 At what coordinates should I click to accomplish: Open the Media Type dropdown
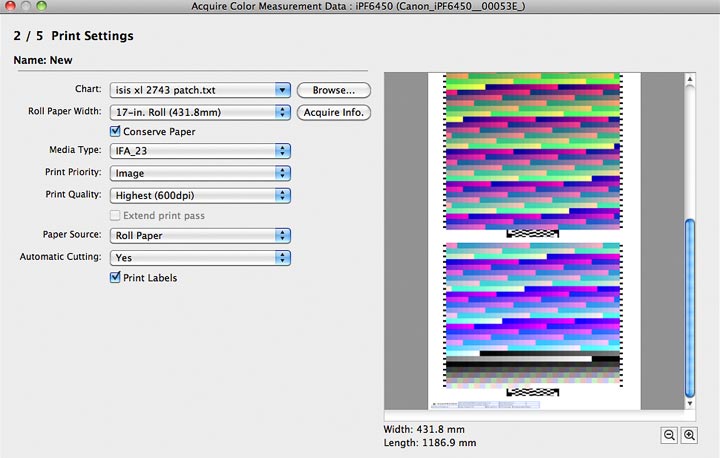(x=200, y=151)
